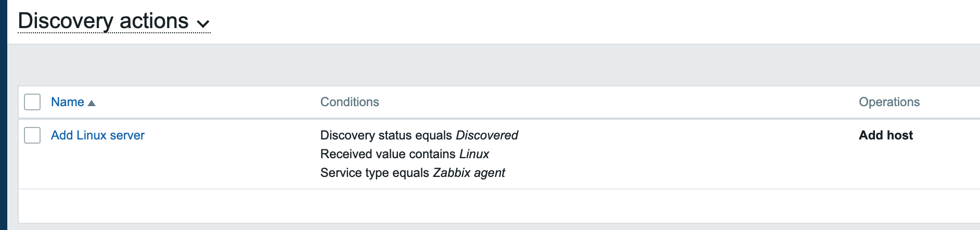Image resolution: width=980 pixels, height=230 pixels.
Task: Click the empty table row below Add Linux server
Action: (x=468, y=206)
